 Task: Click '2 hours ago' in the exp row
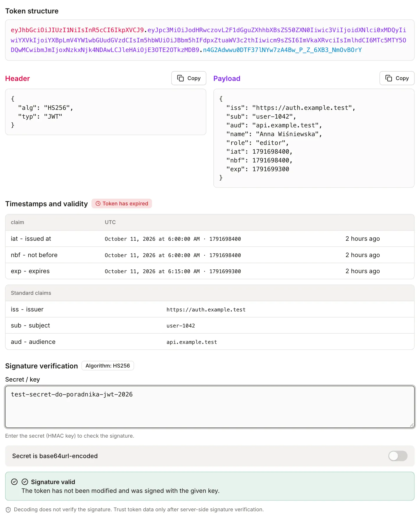point(363,271)
